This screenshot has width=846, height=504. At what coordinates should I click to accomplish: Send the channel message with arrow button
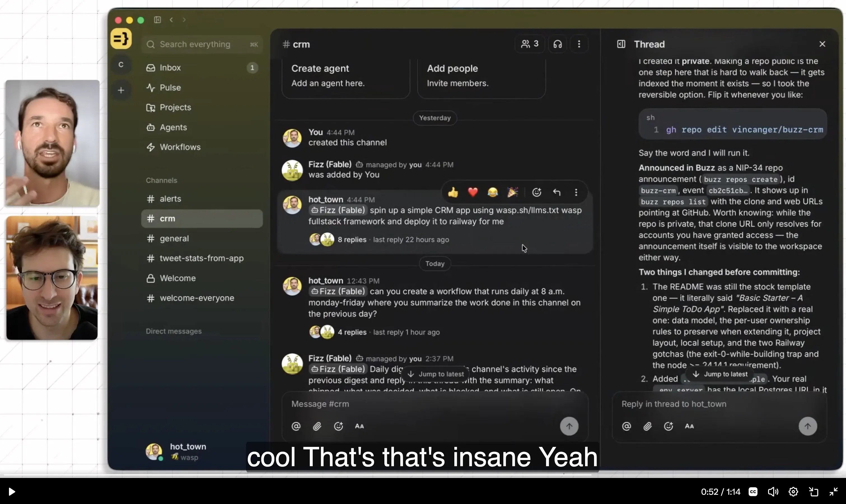click(569, 426)
